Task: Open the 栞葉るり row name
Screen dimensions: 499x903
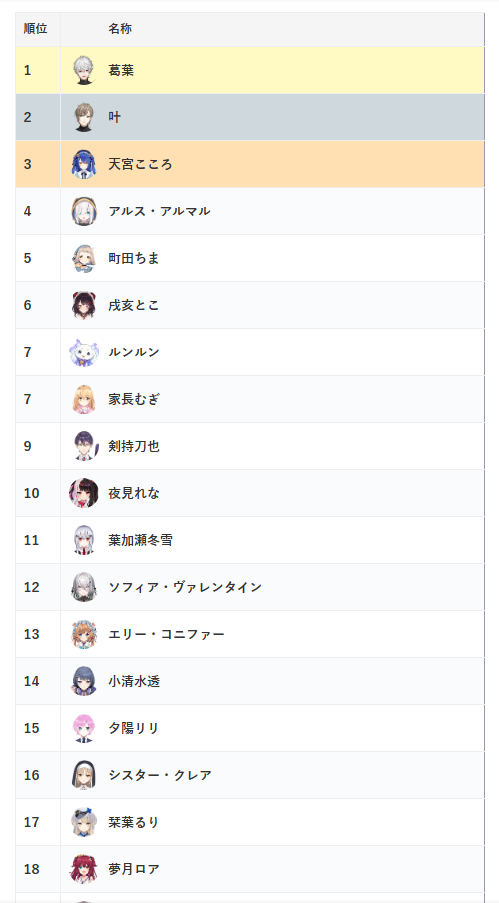Action: [x=134, y=822]
